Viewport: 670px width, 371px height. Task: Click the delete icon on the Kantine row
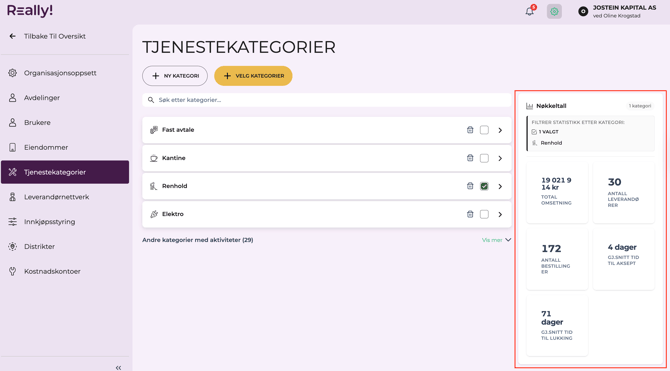(470, 158)
